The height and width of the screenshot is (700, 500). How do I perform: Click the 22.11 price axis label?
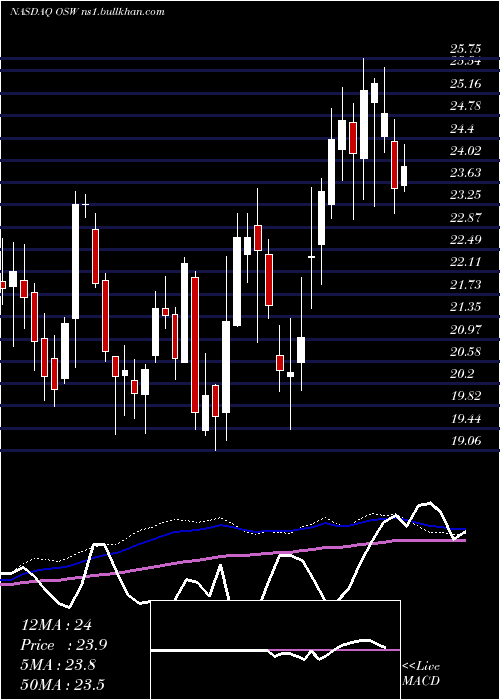[466, 262]
